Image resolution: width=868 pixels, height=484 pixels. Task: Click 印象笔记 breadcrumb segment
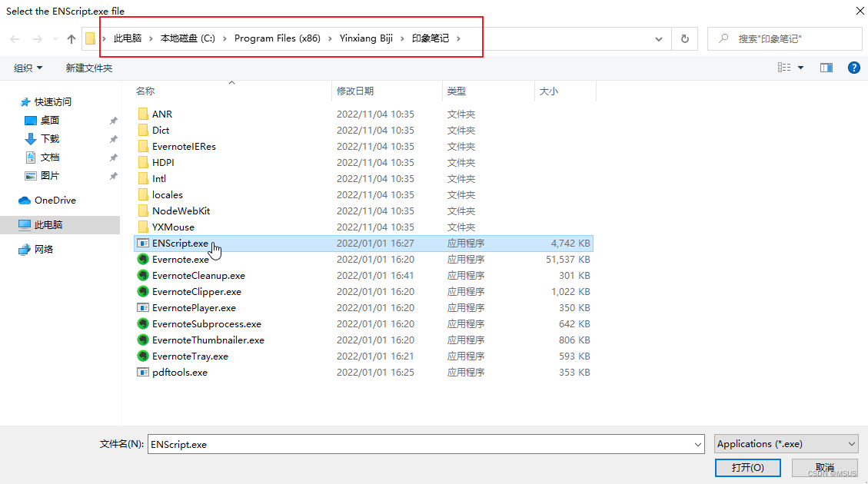click(430, 38)
